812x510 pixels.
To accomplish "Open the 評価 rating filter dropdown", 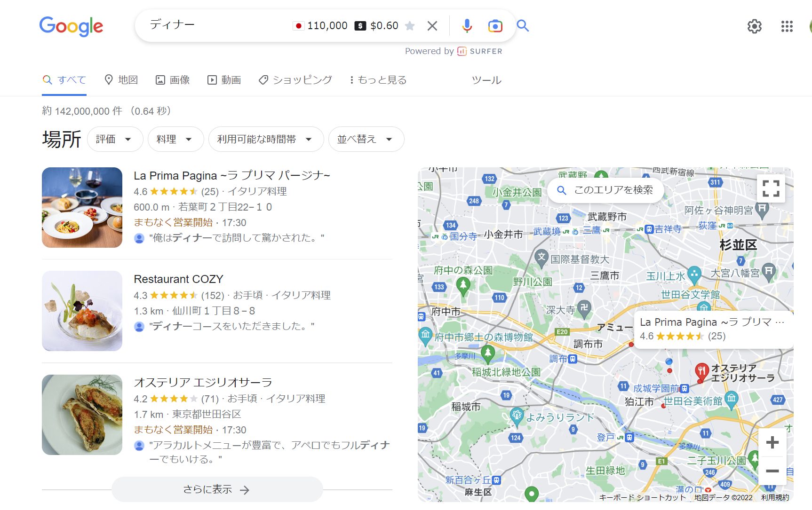I will pyautogui.click(x=115, y=139).
